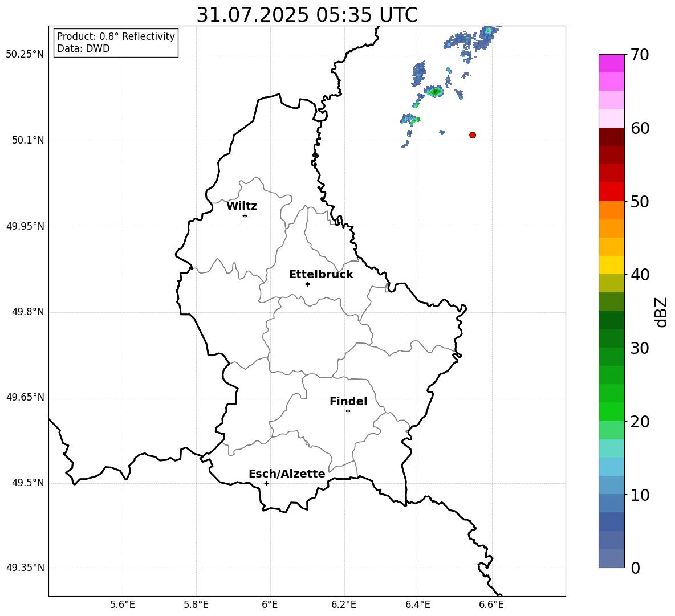This screenshot has height=616, width=675.
Task: Click the 50.1°N latitude label
Action: click(x=28, y=140)
